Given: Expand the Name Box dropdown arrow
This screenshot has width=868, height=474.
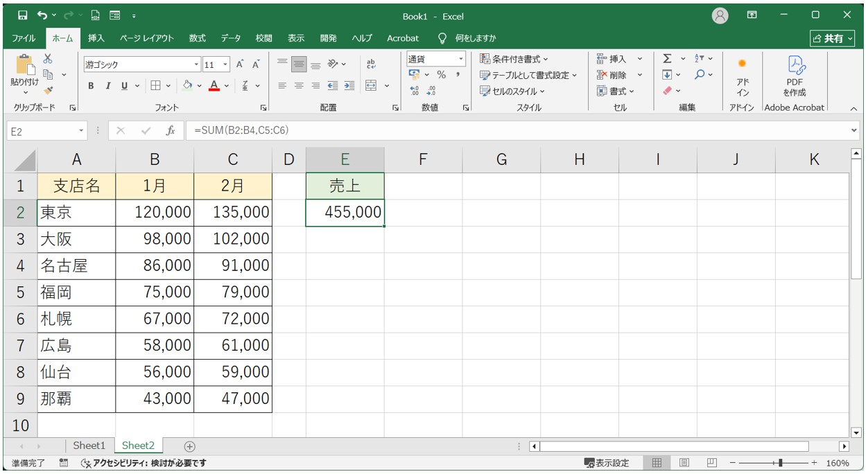Looking at the screenshot, I should click(81, 130).
